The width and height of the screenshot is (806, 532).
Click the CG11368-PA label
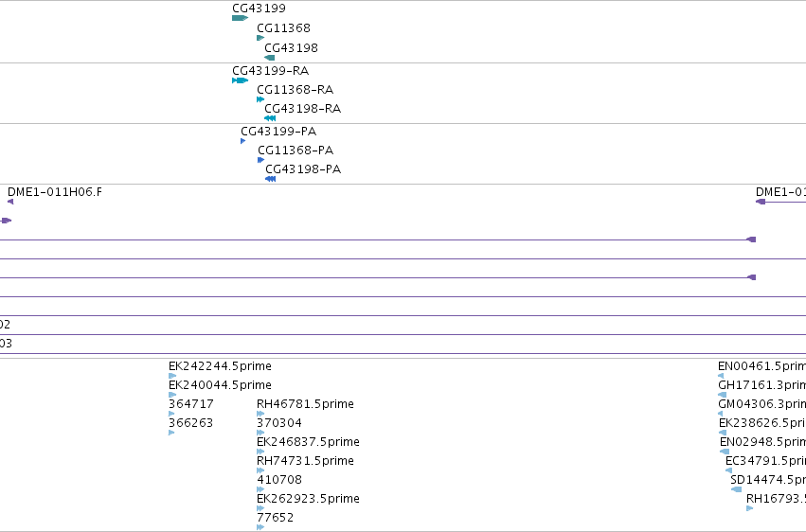pyautogui.click(x=296, y=151)
